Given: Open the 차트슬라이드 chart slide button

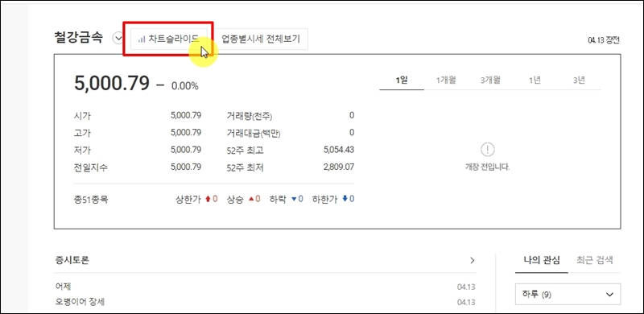Looking at the screenshot, I should [169, 39].
